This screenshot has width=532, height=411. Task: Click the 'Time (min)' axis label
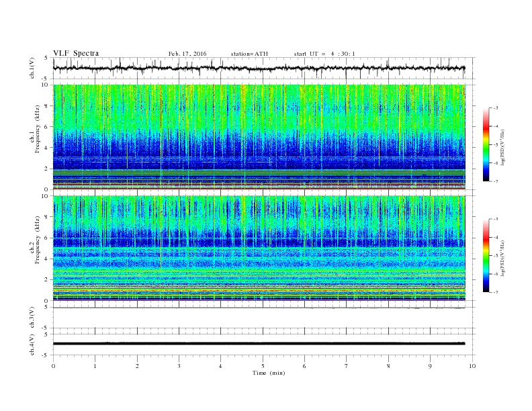tap(269, 373)
